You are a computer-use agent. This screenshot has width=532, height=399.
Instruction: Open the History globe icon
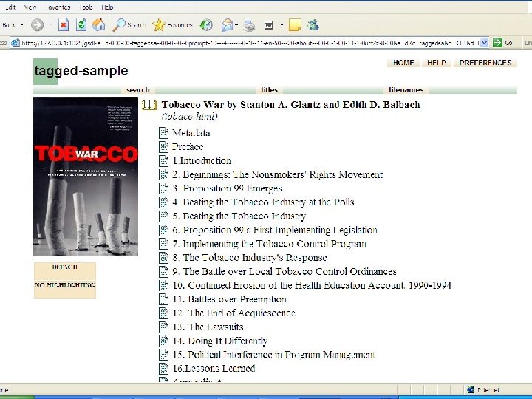point(206,25)
